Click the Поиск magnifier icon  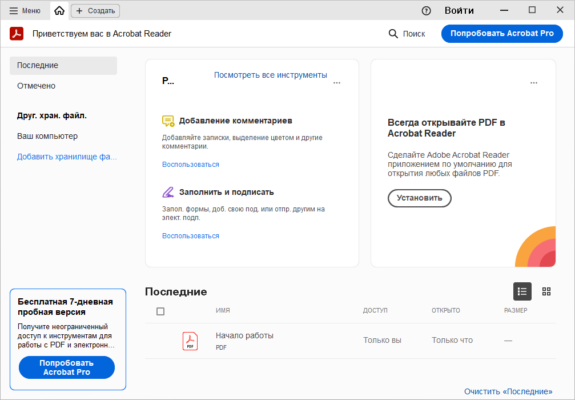click(393, 34)
